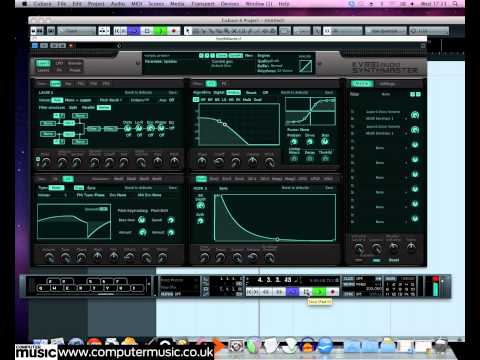The width and height of the screenshot is (480, 360).
Task: Open the first None source dropdown in the matrix
Action: tap(380, 148)
